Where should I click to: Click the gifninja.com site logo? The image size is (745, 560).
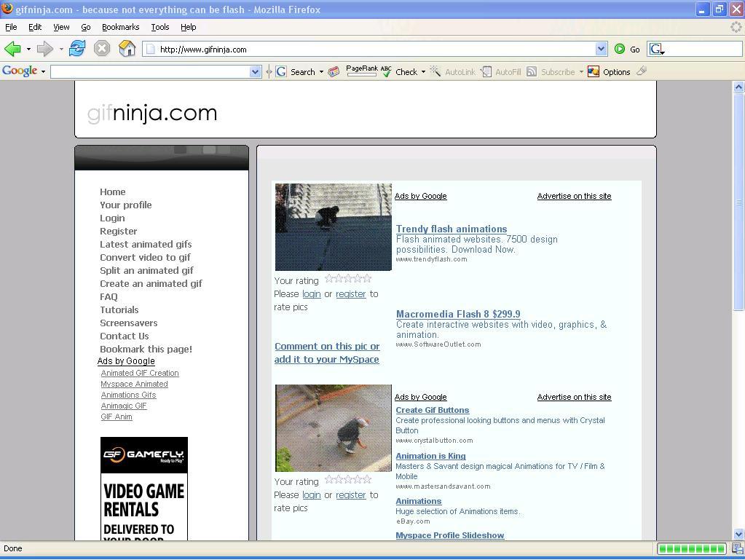152,113
